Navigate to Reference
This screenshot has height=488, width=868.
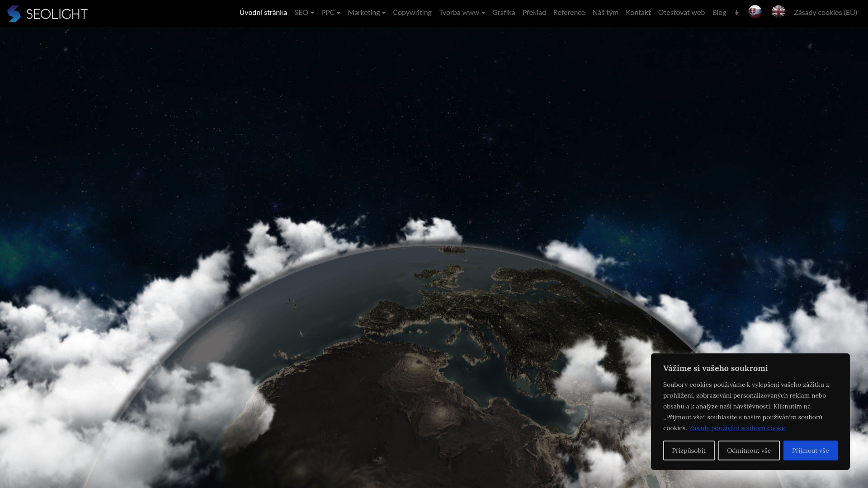569,13
